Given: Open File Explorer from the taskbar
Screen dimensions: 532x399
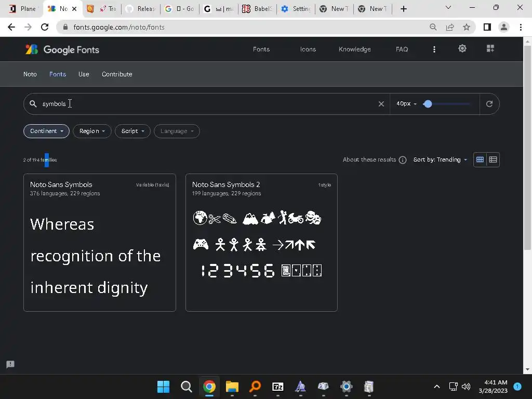Looking at the screenshot, I should [x=232, y=387].
